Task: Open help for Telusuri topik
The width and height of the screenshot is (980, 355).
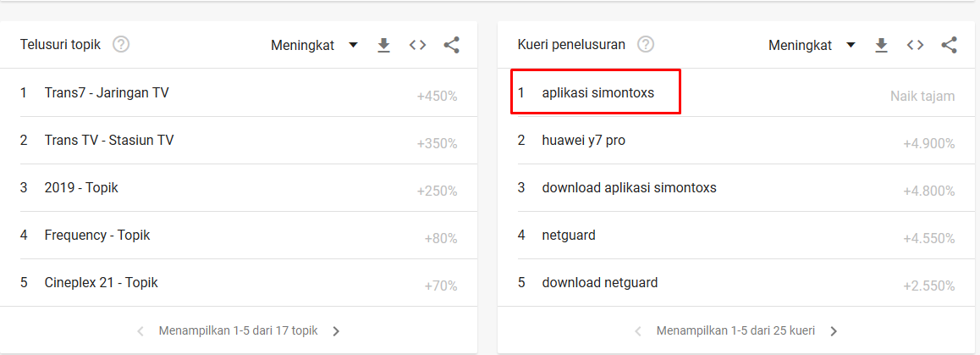Action: pos(121,45)
